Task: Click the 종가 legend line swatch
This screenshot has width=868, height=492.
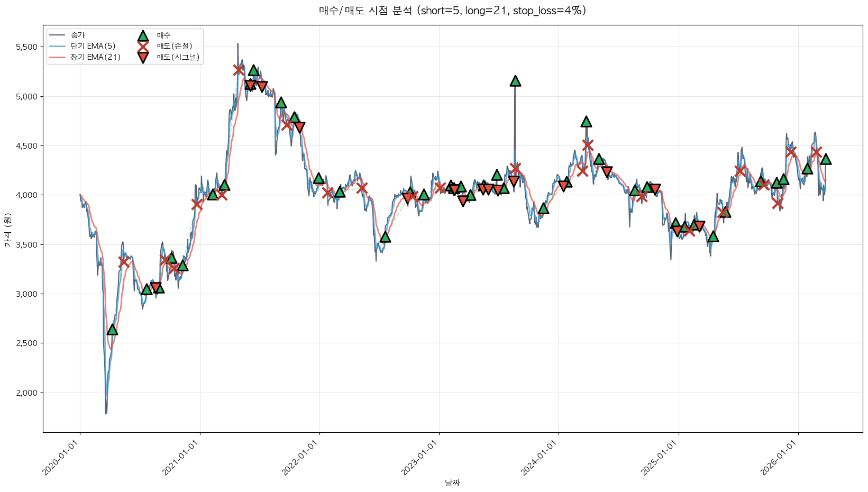Action: (58, 35)
